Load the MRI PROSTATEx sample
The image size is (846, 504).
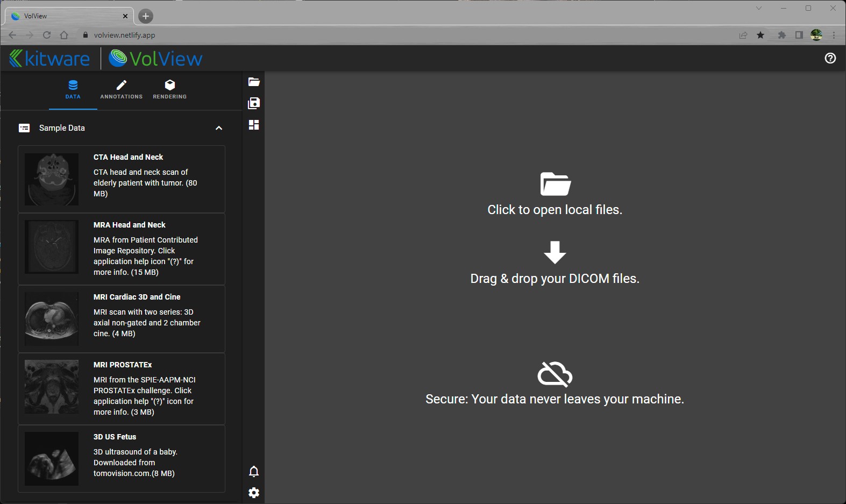(x=122, y=389)
